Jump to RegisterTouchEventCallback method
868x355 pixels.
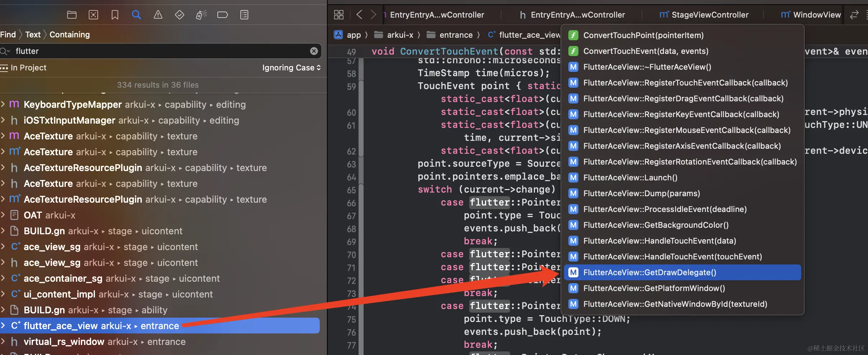point(683,83)
